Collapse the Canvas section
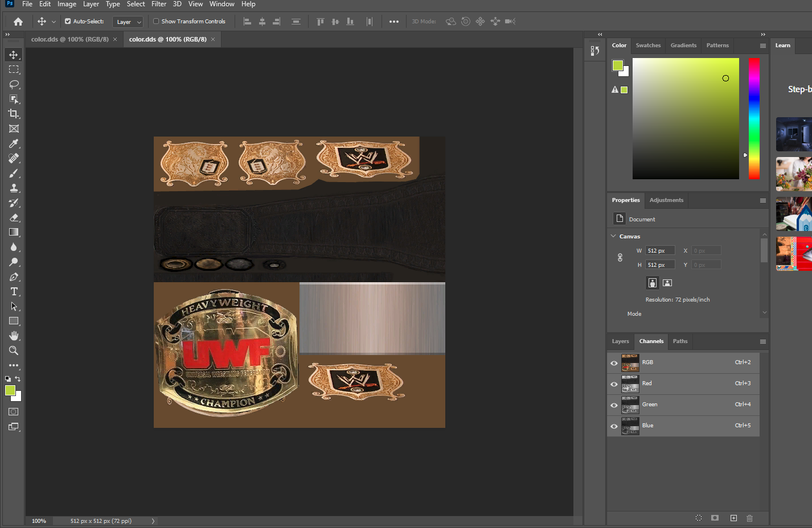This screenshot has height=528, width=812. pyautogui.click(x=613, y=236)
